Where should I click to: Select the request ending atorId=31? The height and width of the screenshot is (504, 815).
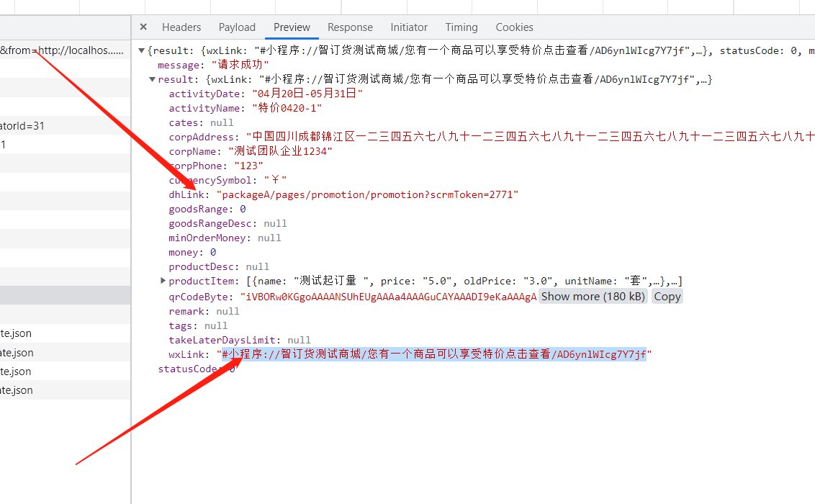(22, 126)
